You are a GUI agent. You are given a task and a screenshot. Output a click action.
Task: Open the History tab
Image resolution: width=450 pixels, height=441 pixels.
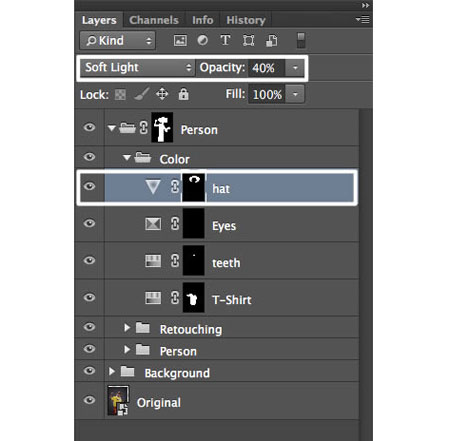pos(246,20)
